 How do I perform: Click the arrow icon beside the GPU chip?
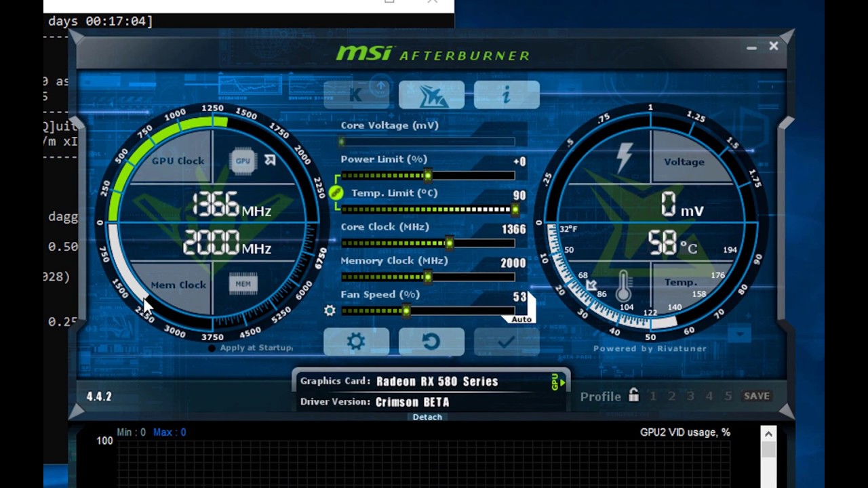click(270, 160)
